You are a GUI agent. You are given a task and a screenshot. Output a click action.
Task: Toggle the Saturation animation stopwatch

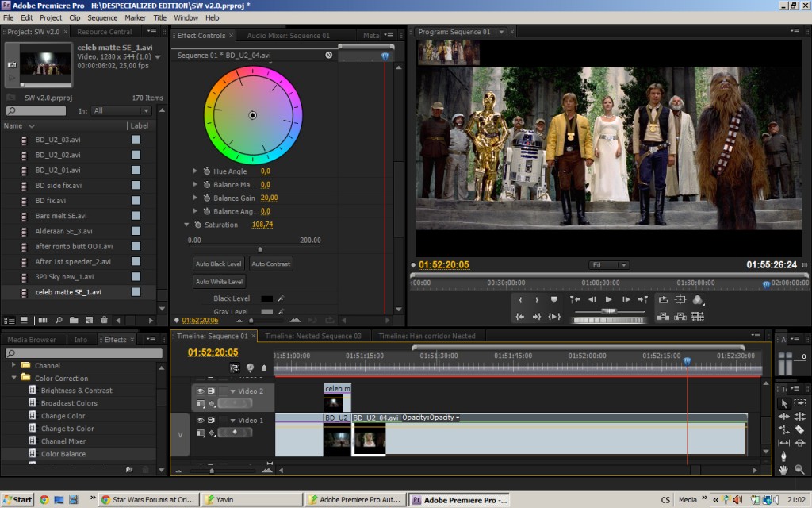(197, 225)
